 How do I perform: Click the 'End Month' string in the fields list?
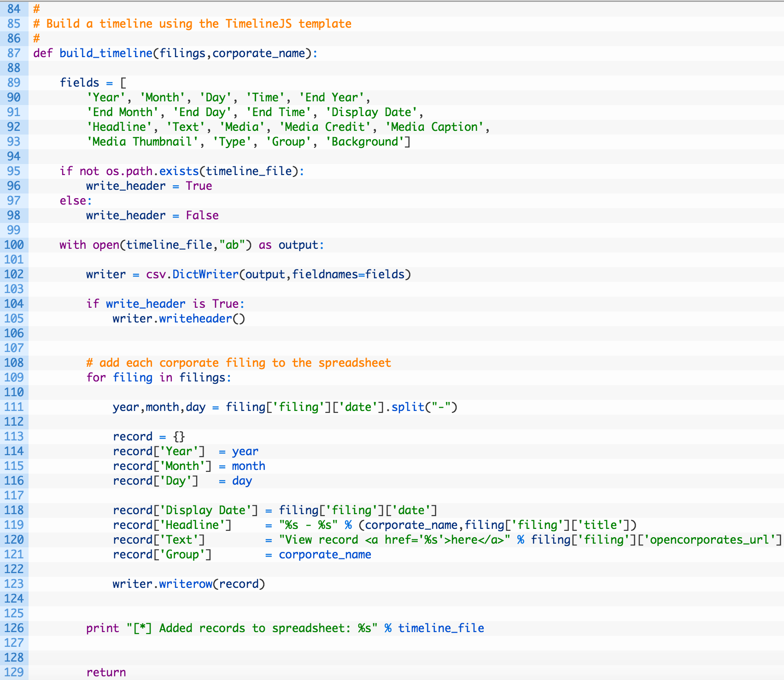tap(123, 112)
